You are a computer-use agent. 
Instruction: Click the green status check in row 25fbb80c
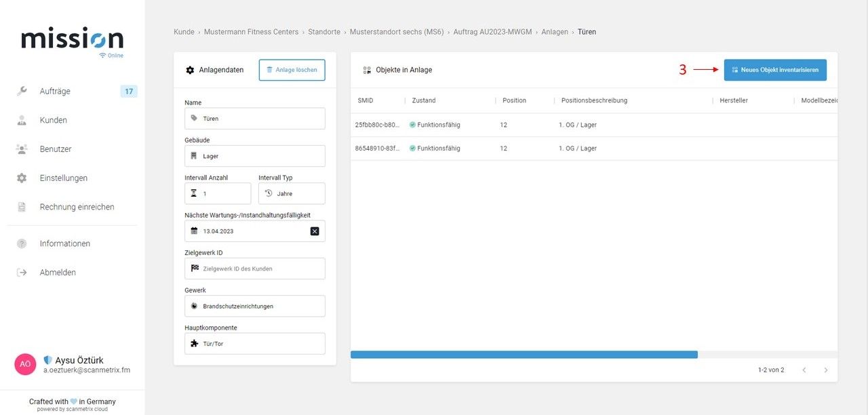pos(412,125)
